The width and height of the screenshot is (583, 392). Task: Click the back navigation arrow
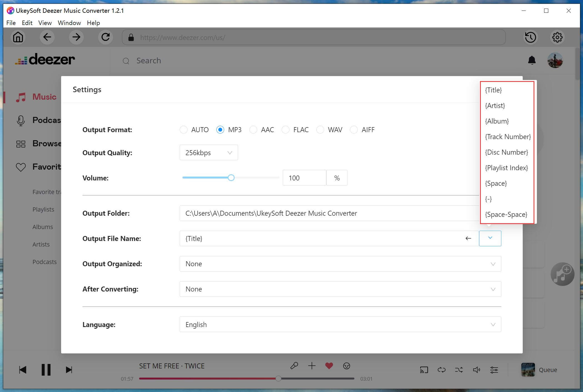47,37
